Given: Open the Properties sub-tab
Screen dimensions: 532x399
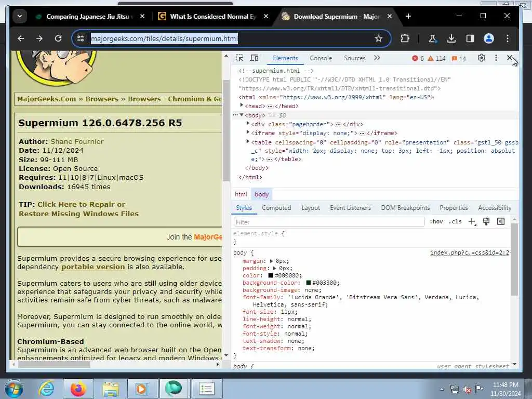Looking at the screenshot, I should pyautogui.click(x=454, y=208).
